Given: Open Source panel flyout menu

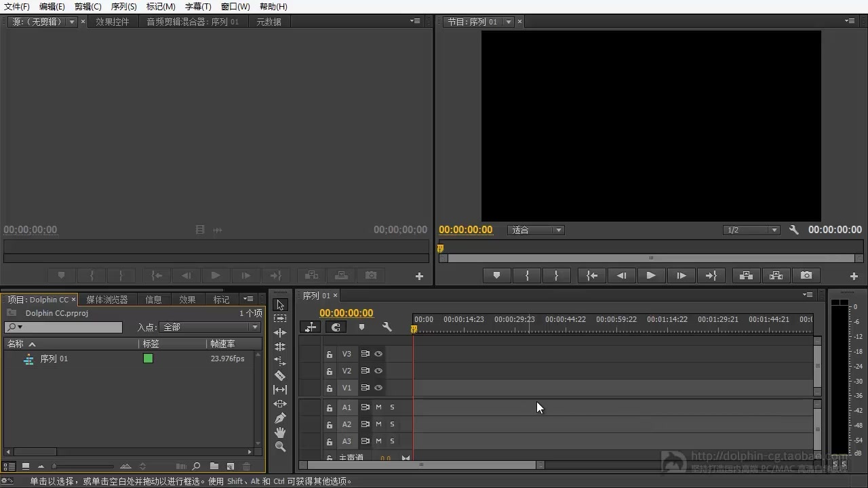Looking at the screenshot, I should click(x=415, y=21).
